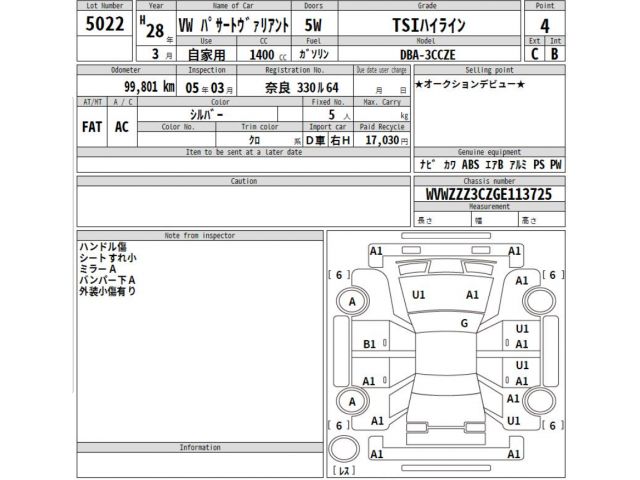Click odometer reading "99,801 km"
The image size is (640, 480).
(149, 87)
